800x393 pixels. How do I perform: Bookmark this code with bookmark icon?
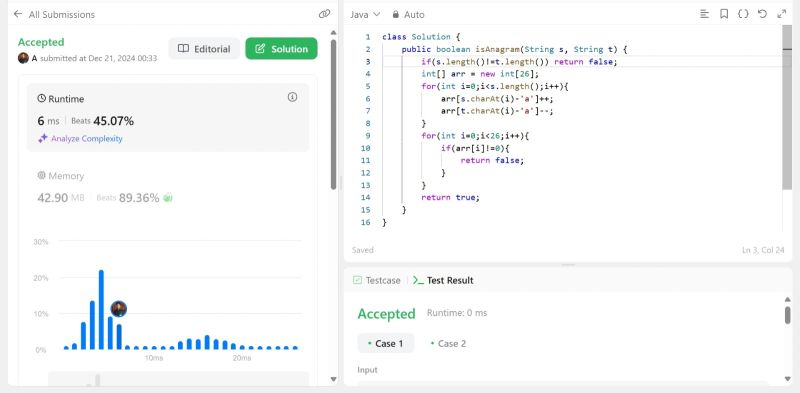[x=724, y=14]
